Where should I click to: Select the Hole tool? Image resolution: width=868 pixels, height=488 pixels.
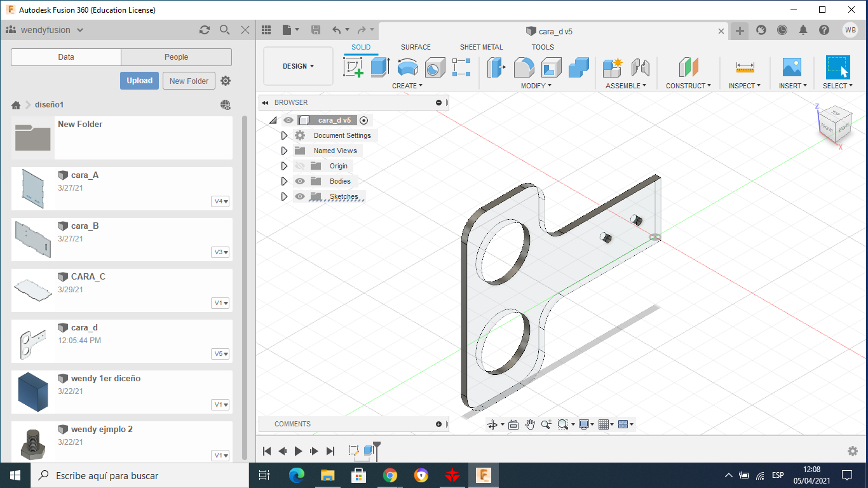[x=435, y=67]
